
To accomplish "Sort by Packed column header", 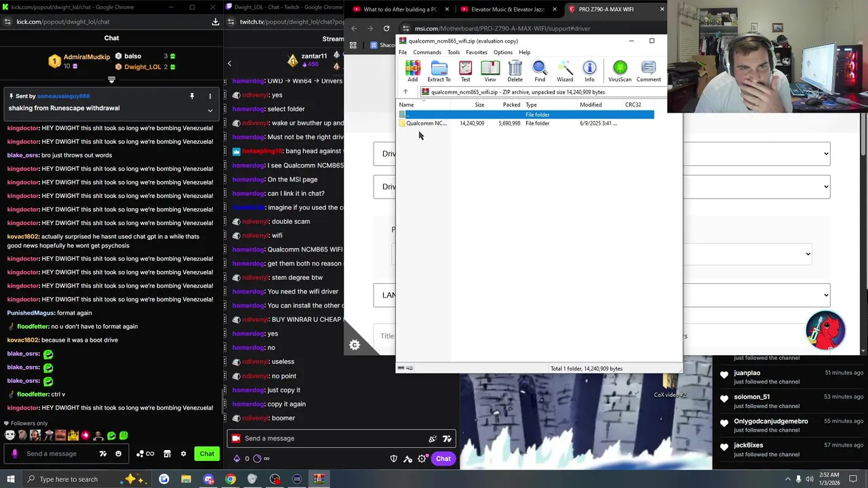I will coord(505,105).
